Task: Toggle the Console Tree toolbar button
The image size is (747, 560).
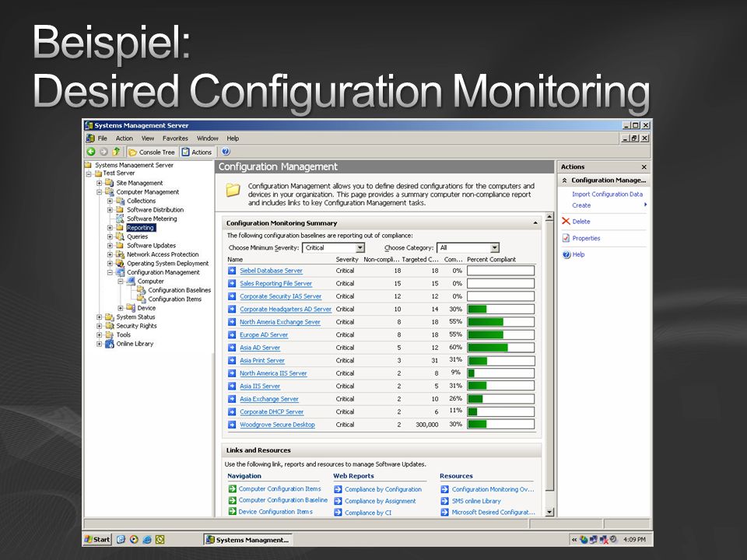Action: (x=152, y=152)
